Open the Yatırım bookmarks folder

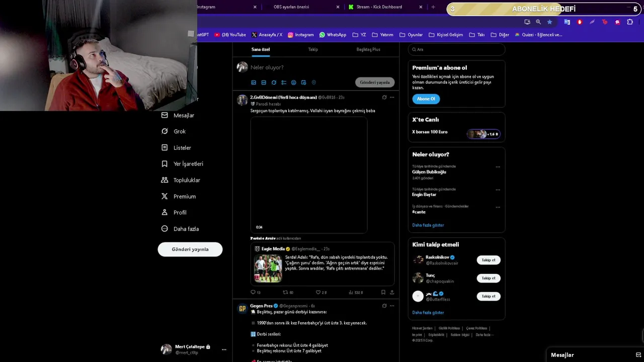pos(382,35)
